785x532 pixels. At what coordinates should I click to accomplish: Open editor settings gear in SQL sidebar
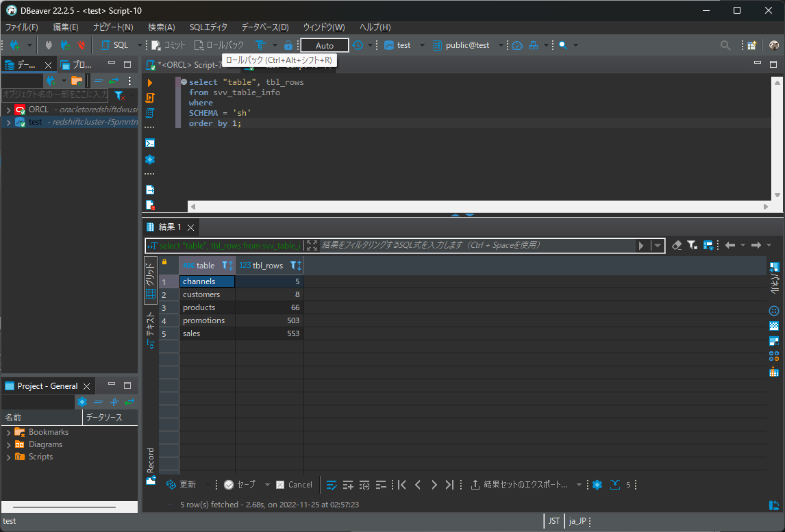[x=150, y=159]
